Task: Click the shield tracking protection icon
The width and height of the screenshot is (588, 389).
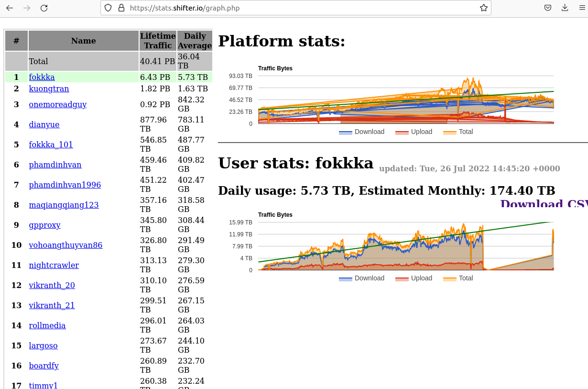Action: click(108, 8)
